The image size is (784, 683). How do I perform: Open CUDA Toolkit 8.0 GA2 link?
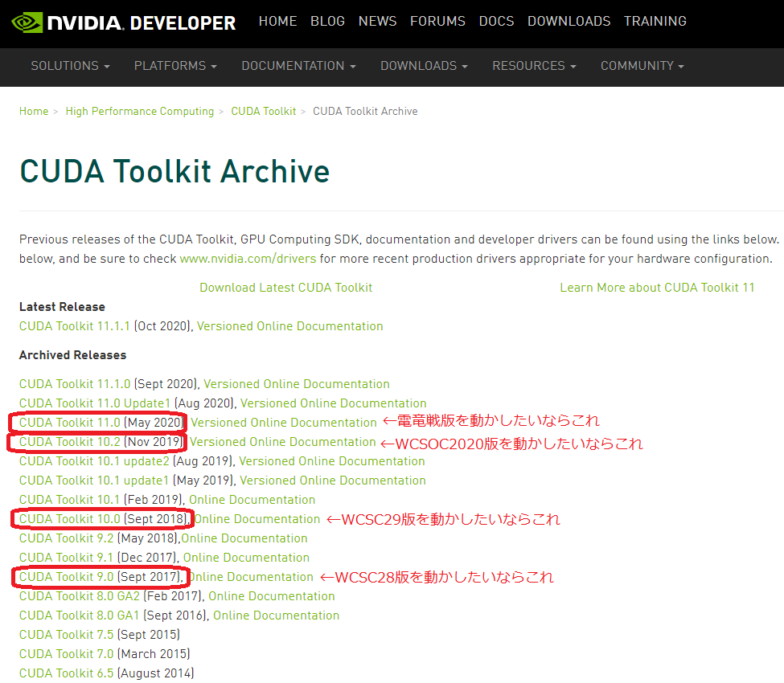[80, 596]
